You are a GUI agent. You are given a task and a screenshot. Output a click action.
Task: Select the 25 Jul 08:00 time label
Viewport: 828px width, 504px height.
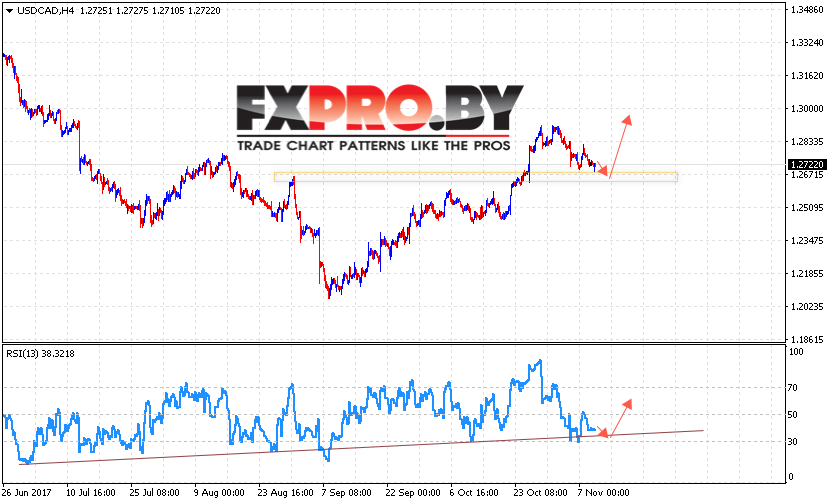coord(154,492)
